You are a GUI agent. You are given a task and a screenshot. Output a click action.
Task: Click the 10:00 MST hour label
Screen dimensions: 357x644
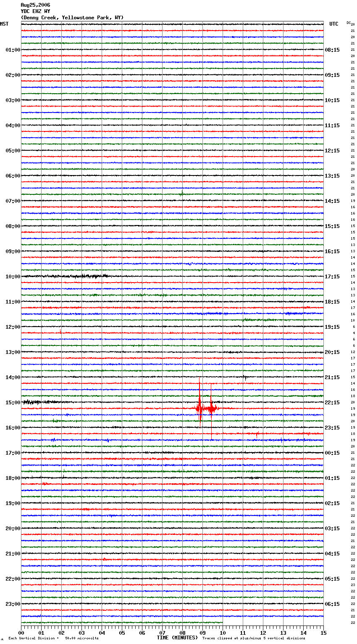pos(13,277)
